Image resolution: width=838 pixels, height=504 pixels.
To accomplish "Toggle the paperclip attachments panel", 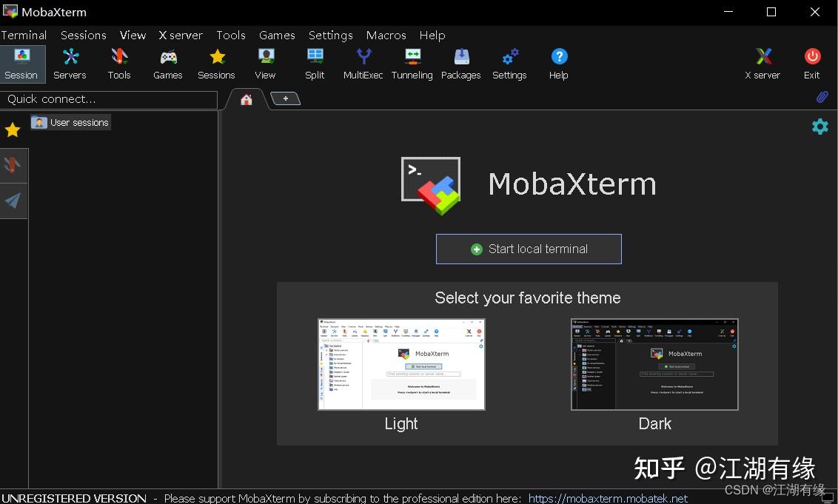I will pos(822,97).
